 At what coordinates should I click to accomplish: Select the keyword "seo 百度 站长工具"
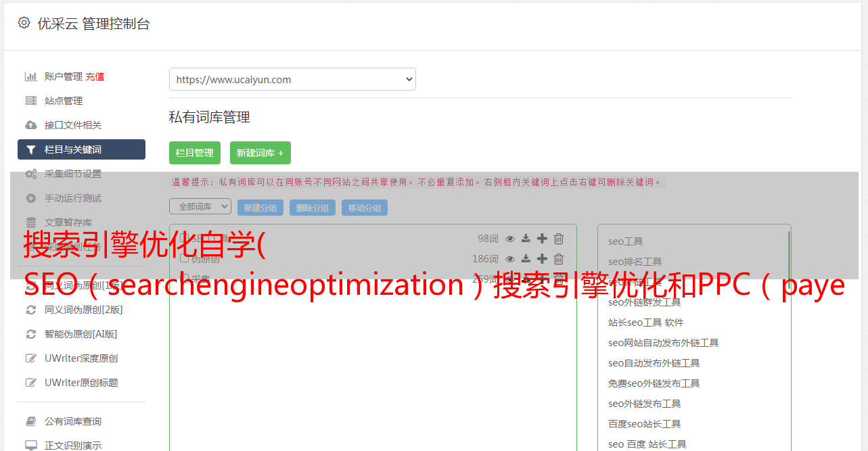coord(647,444)
